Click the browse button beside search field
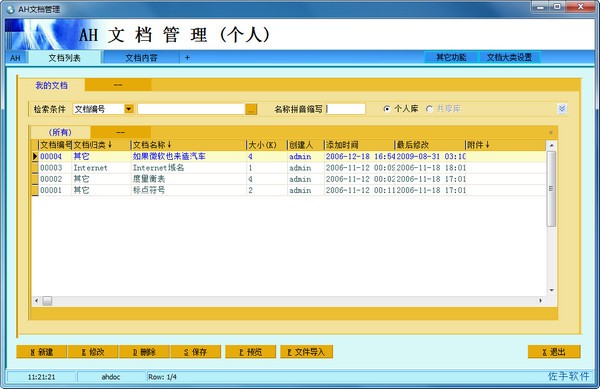This screenshot has height=389, width=600. click(251, 109)
